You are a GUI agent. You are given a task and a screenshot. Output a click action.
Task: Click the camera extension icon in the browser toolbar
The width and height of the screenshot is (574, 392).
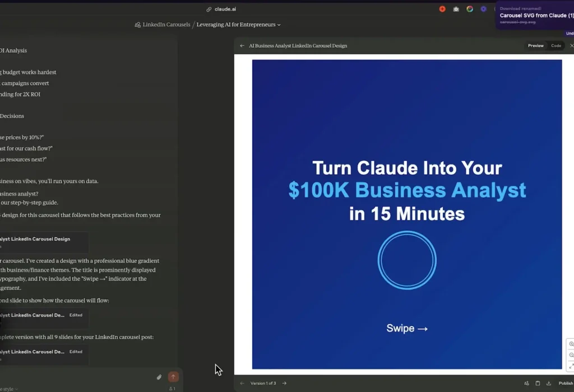[456, 9]
